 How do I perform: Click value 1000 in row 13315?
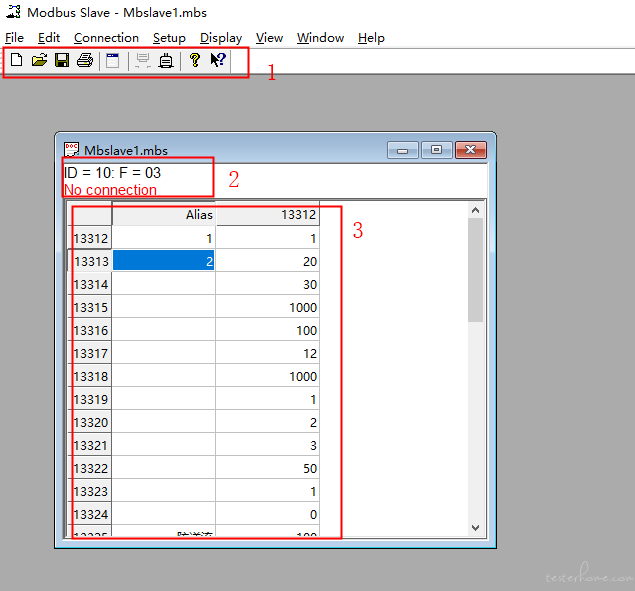click(x=267, y=307)
